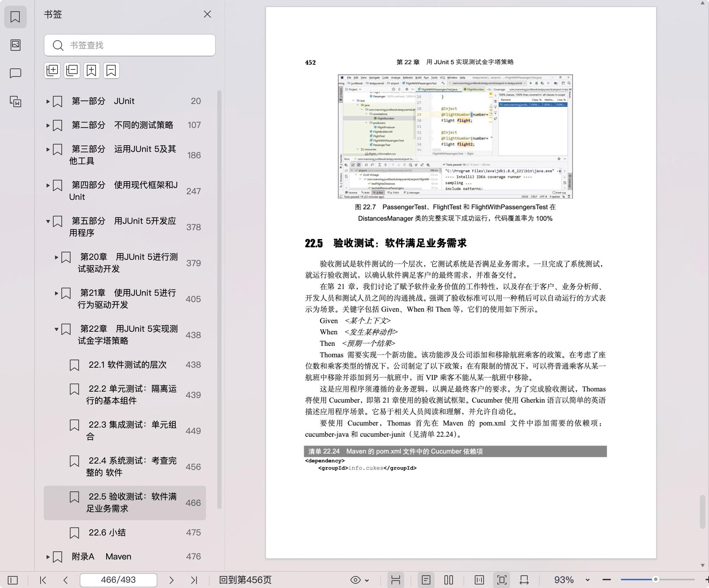This screenshot has width=709, height=588.
Task: Focus the bookmark search field
Action: coord(130,45)
